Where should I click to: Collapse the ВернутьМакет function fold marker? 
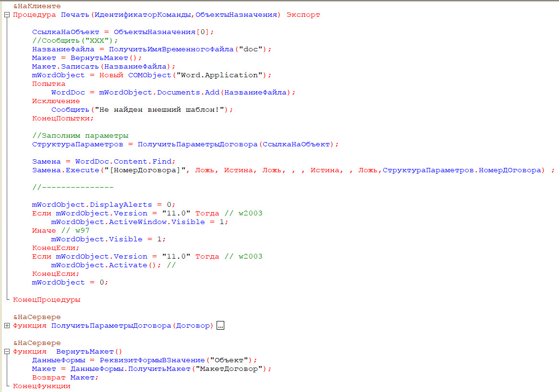pyautogui.click(x=7, y=352)
